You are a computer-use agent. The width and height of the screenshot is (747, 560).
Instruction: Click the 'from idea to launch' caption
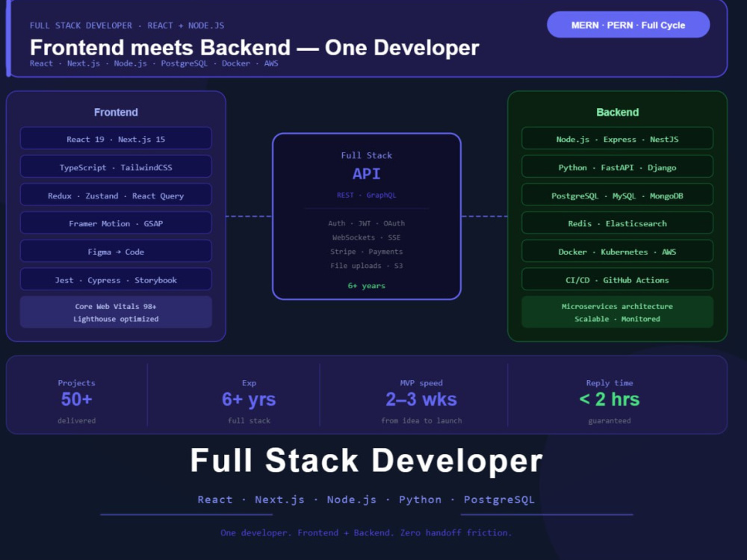(x=421, y=420)
